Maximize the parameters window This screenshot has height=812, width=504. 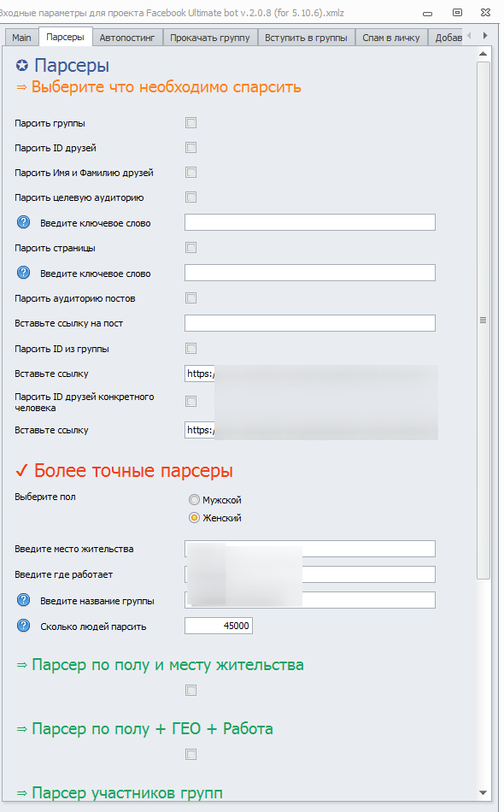457,13
